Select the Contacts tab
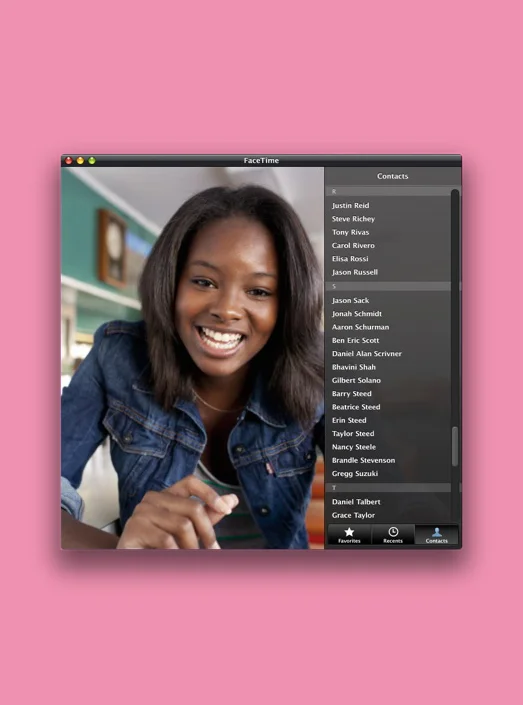Image resolution: width=523 pixels, height=705 pixels. tap(436, 535)
